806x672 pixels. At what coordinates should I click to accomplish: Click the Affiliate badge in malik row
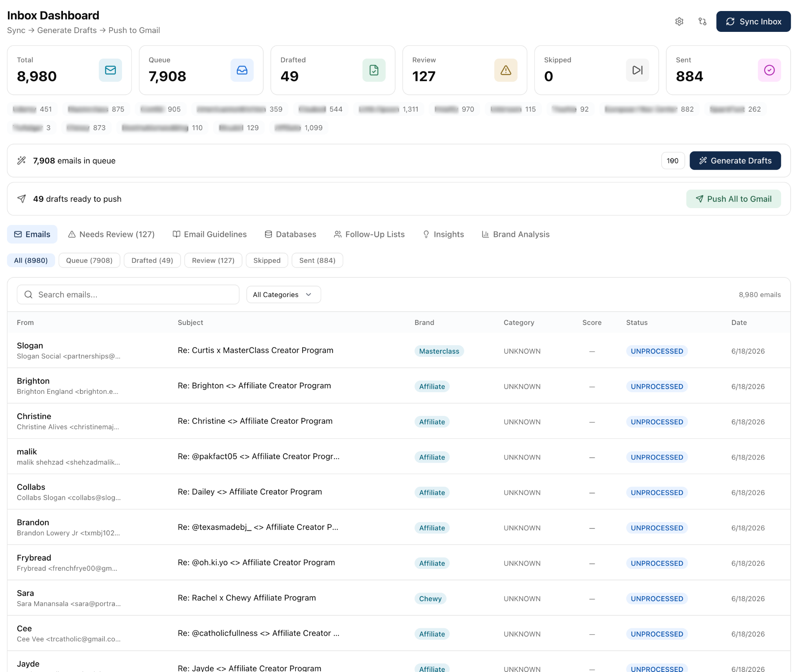click(432, 457)
